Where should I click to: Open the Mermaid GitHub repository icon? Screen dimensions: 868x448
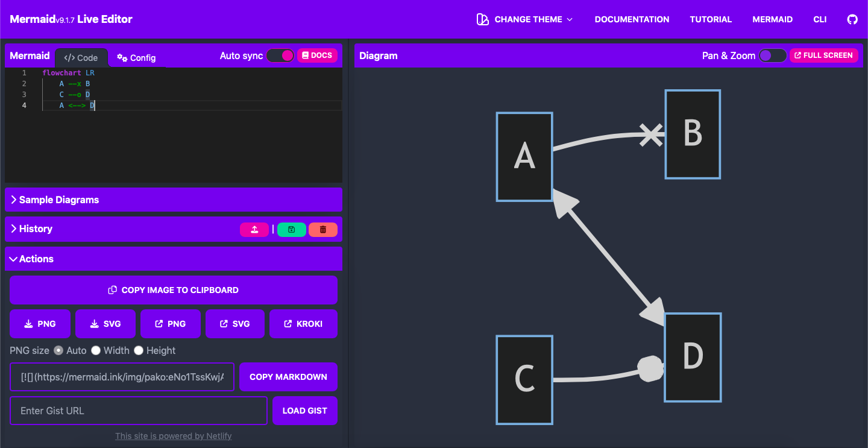coord(852,19)
